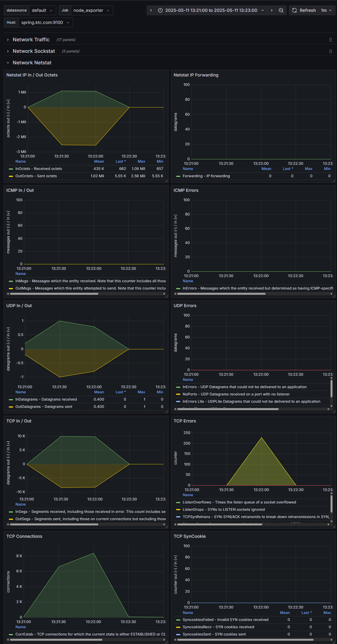
Task: Sort Netstat IP octets legend by Mean
Action: tap(99, 161)
